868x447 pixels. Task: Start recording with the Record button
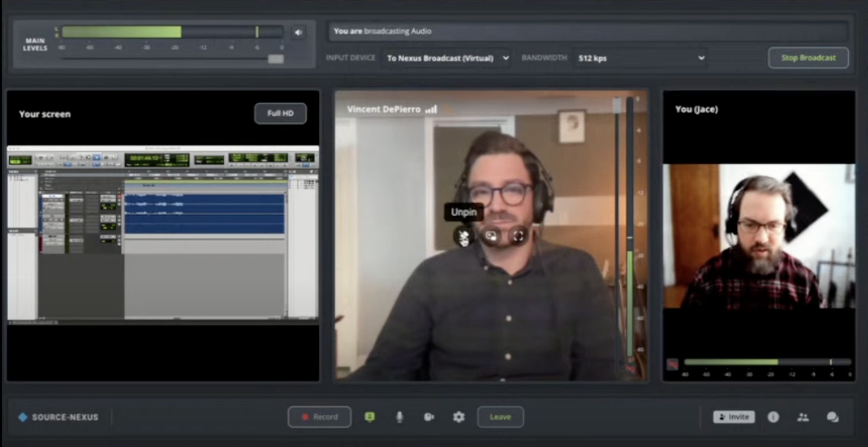click(x=319, y=417)
